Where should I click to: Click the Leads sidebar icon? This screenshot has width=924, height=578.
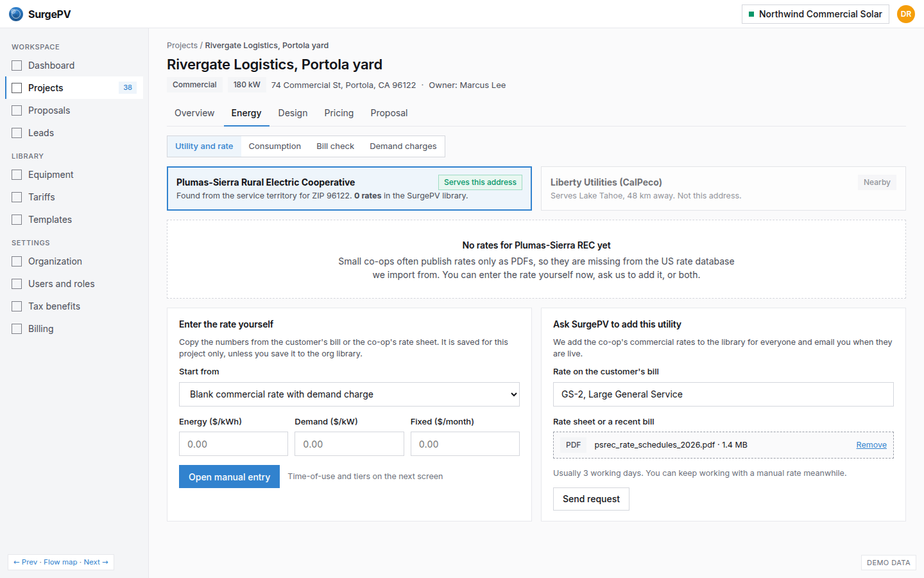[x=17, y=133]
